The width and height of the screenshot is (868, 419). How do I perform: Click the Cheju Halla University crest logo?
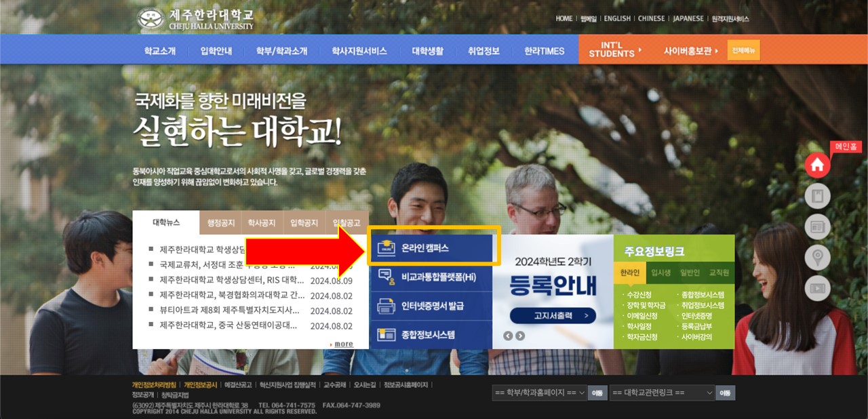click(x=151, y=18)
